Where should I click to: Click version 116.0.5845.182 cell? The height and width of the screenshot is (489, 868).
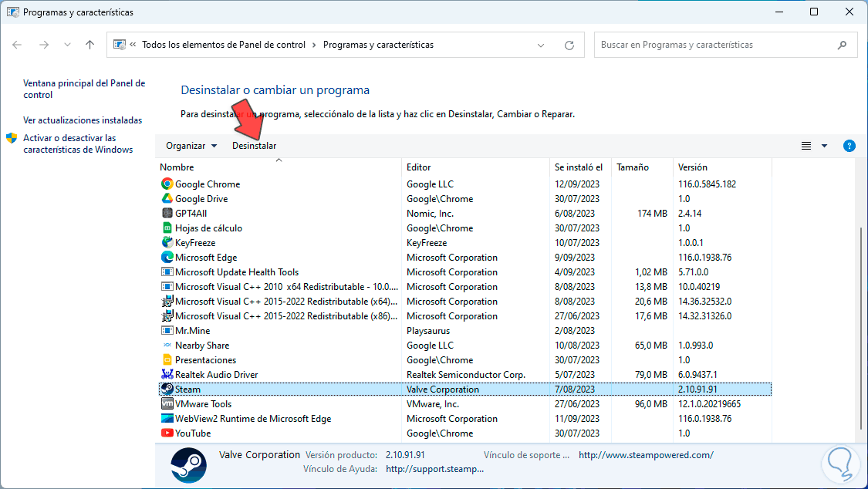coord(707,184)
